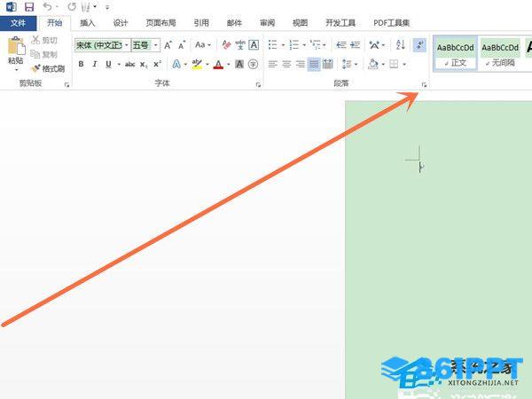Click the center alignment icon
Viewport: 532px width, 399px height.
286,64
